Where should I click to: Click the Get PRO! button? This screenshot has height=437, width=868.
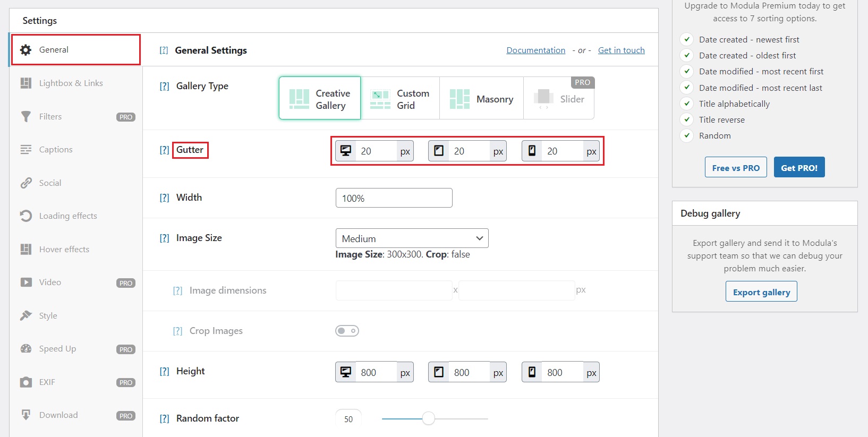pyautogui.click(x=799, y=168)
